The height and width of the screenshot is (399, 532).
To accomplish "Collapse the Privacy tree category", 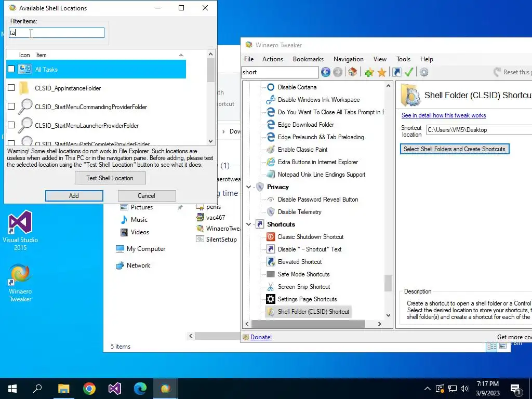I will pos(249,187).
